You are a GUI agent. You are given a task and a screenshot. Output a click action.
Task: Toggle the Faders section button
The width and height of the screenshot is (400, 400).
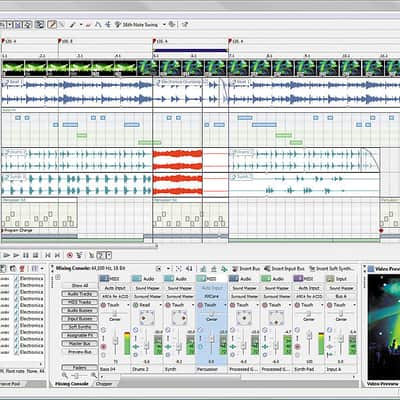[80, 368]
